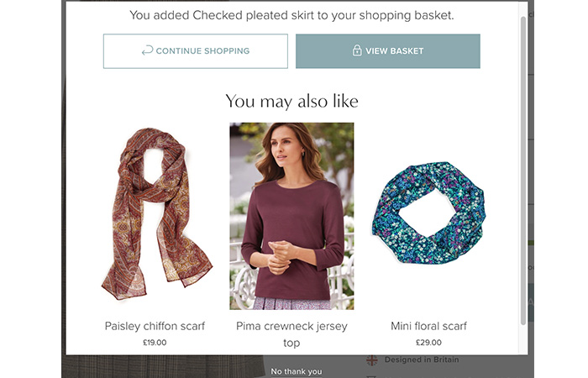Click the You may also like heading

pos(291,102)
